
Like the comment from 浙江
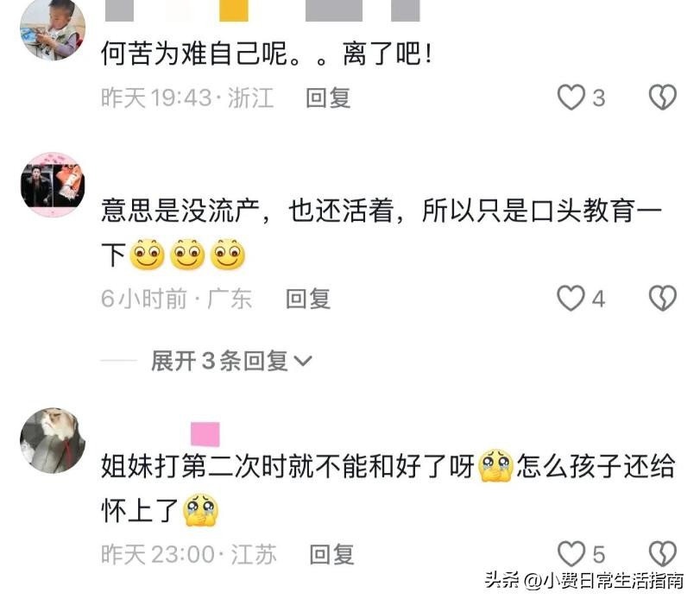pos(571,98)
